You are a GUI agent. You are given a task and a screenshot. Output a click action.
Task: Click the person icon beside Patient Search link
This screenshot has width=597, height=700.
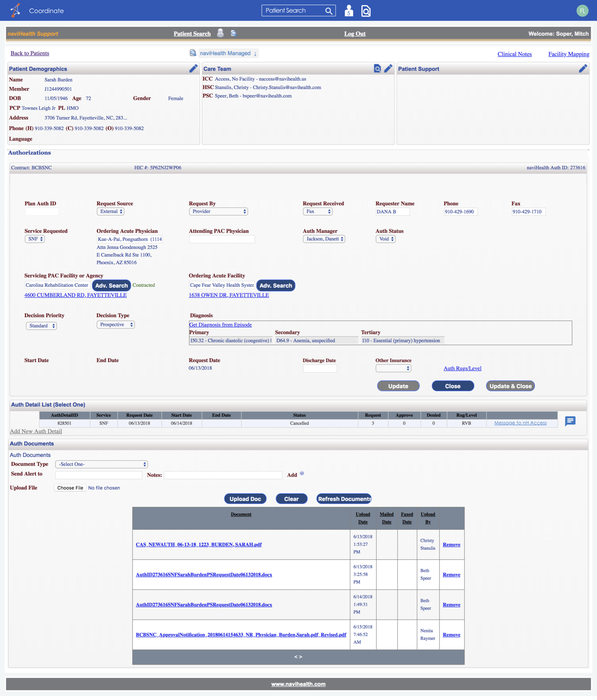(220, 33)
